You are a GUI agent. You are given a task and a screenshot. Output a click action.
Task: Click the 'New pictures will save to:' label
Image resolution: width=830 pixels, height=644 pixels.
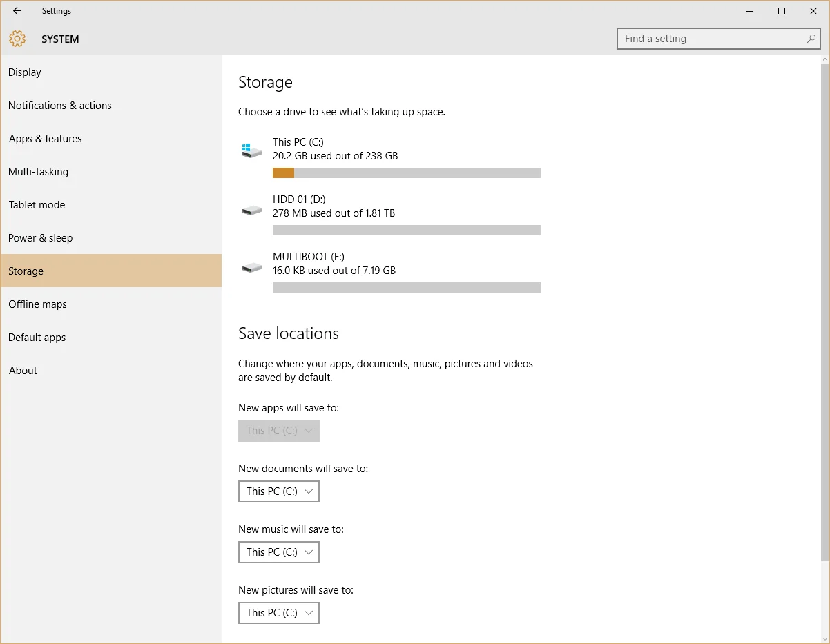pos(296,590)
